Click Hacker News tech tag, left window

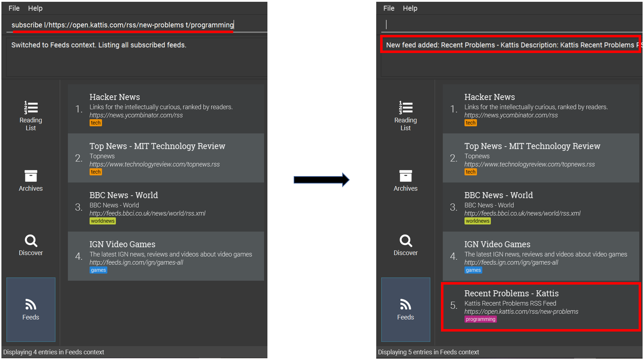(96, 123)
